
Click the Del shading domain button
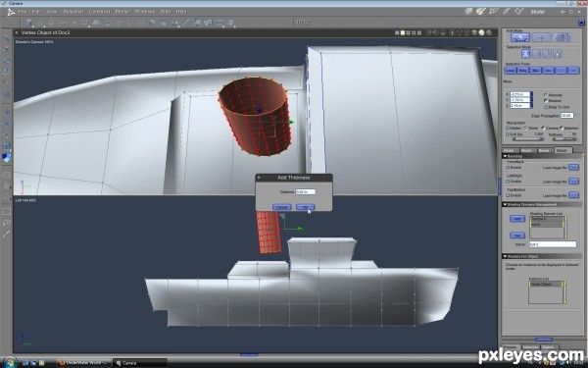pos(517,236)
